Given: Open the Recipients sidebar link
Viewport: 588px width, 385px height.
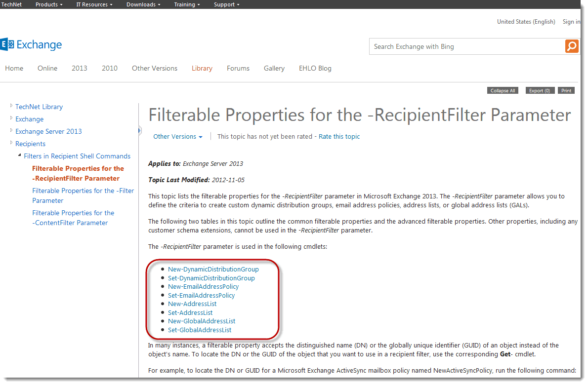Looking at the screenshot, I should point(30,144).
